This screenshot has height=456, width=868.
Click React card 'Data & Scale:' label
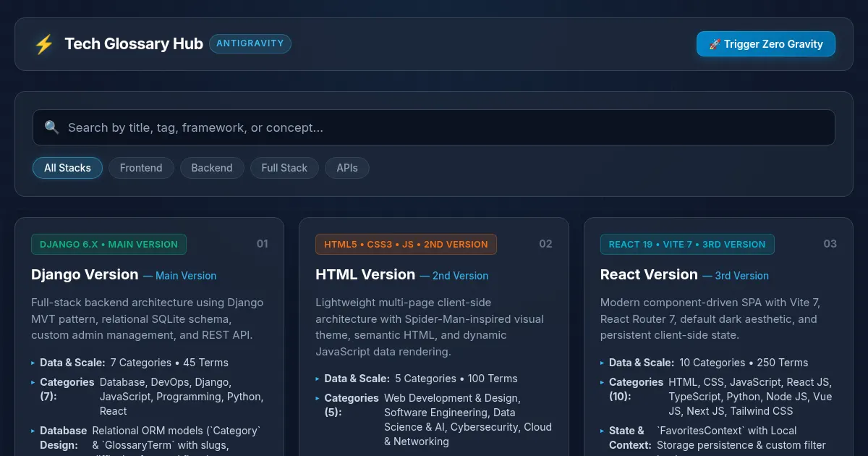click(x=642, y=363)
